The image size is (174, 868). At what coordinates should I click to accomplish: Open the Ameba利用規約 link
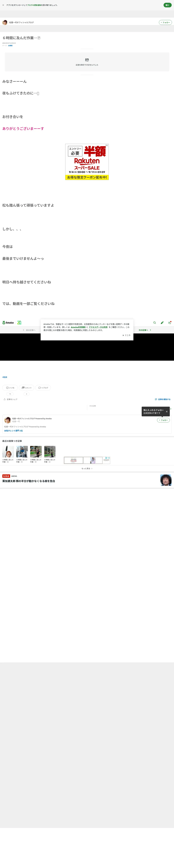point(78,327)
